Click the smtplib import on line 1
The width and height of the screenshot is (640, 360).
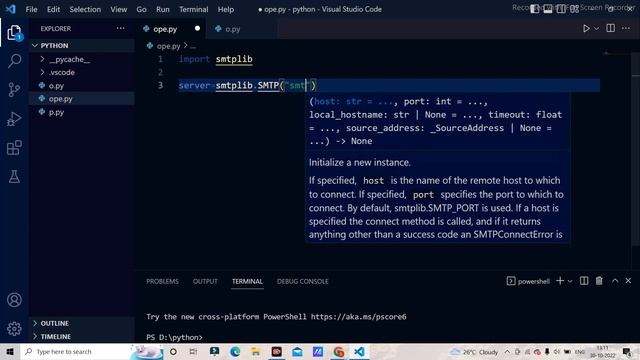234,59
